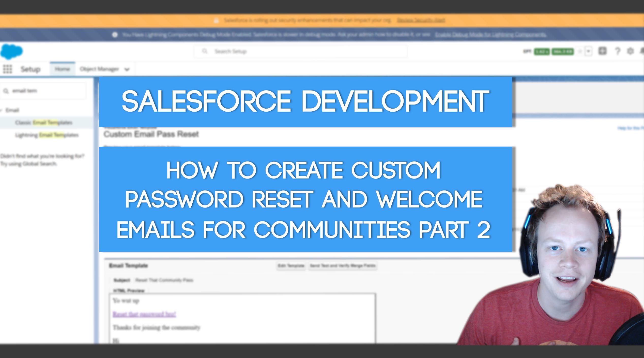Click the Edit Template button
This screenshot has width=644, height=358.
[291, 265]
